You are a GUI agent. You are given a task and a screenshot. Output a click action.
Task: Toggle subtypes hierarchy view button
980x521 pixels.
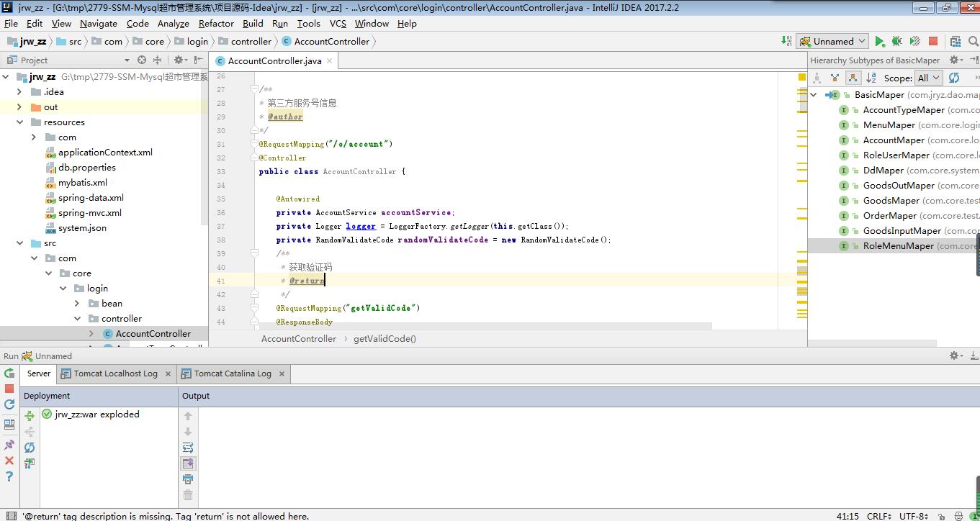point(853,78)
